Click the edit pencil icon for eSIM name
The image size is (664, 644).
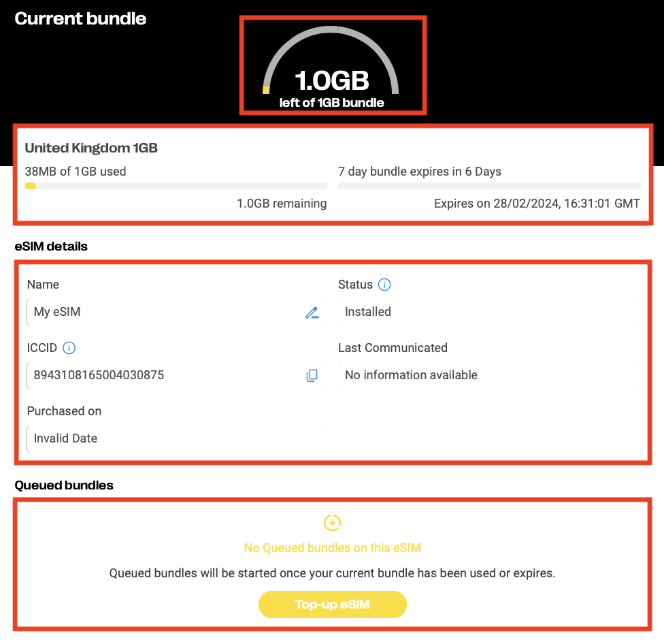pos(312,312)
